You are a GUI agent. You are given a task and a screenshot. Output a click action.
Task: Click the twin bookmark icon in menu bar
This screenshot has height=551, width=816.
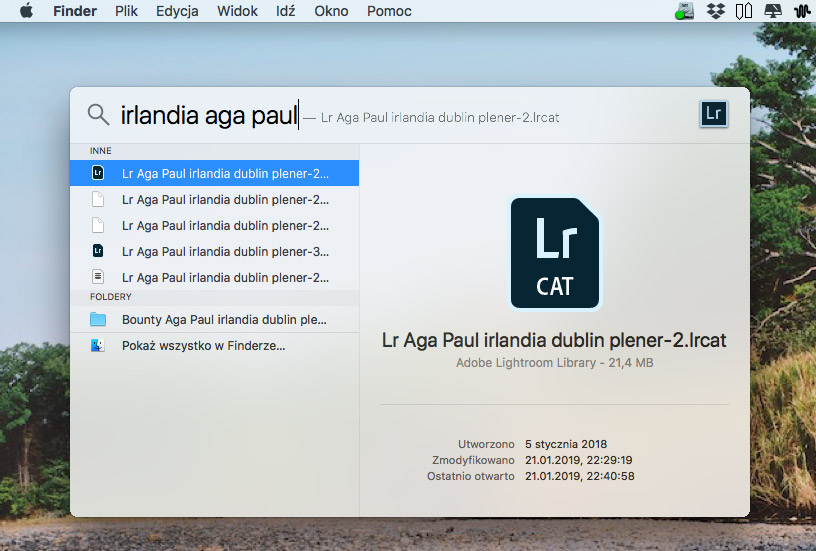743,11
